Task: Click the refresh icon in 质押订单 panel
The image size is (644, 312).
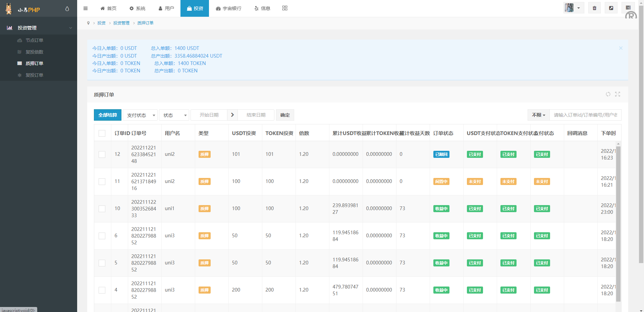Action: 608,94
